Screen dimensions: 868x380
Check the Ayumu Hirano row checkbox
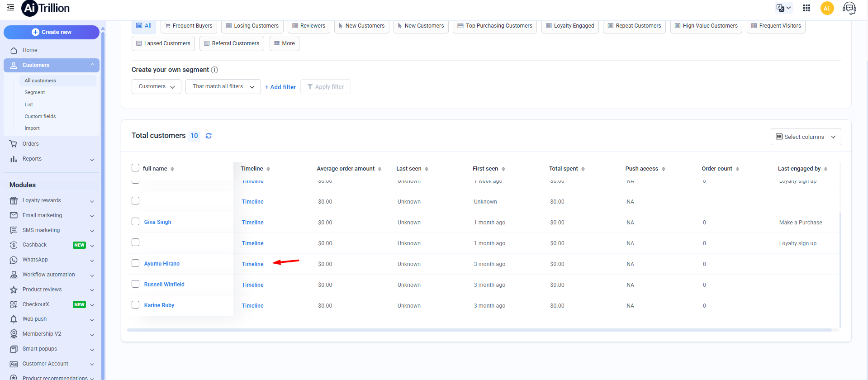tap(135, 263)
